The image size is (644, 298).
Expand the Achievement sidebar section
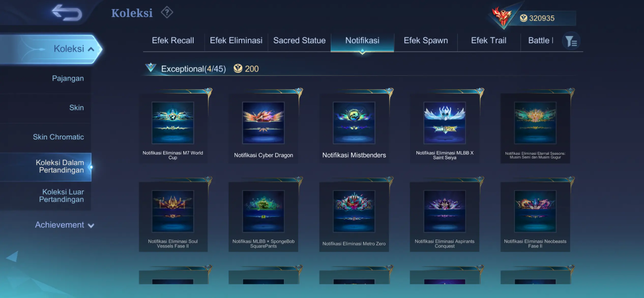pos(64,225)
